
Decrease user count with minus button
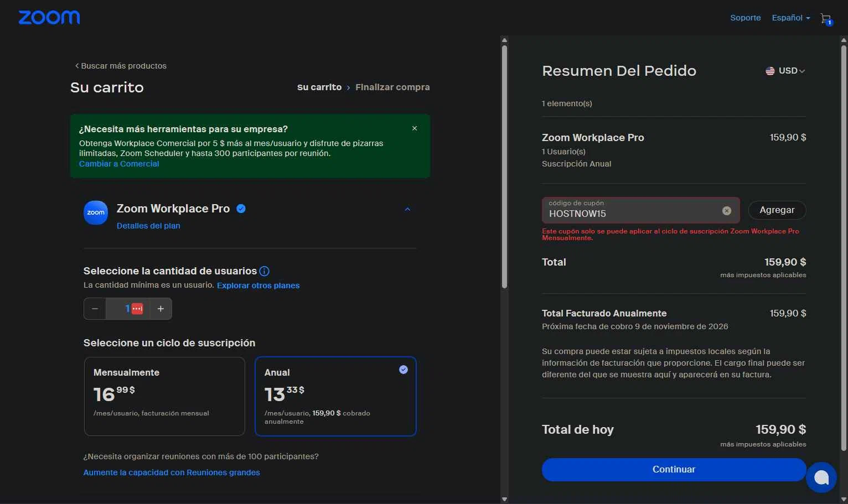[95, 309]
